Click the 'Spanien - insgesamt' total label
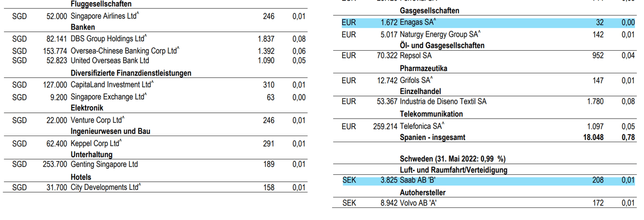The height and width of the screenshot is (220, 644). (x=432, y=137)
